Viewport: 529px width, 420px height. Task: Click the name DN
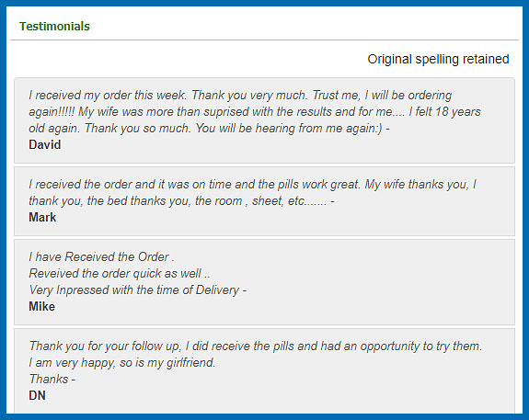pos(37,395)
